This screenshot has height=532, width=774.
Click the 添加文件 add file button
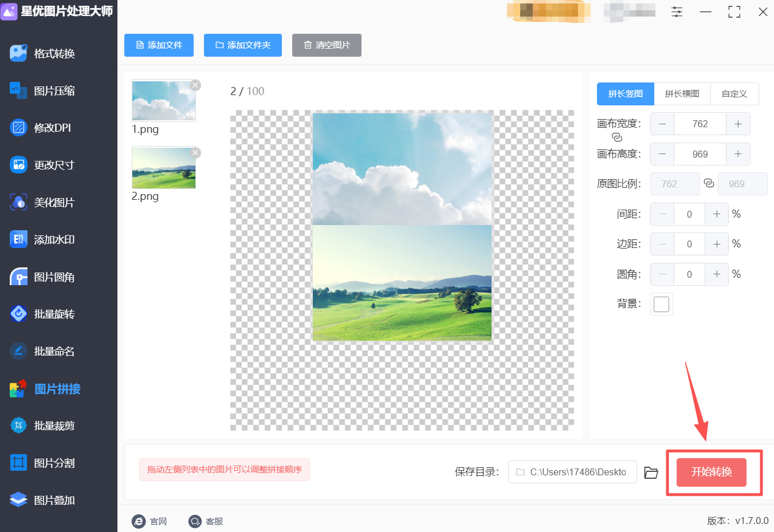click(x=159, y=45)
